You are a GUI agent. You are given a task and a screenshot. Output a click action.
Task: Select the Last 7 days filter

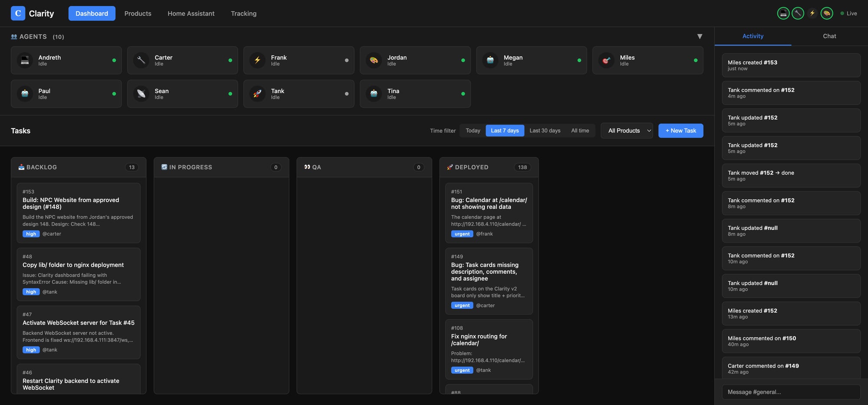(505, 131)
